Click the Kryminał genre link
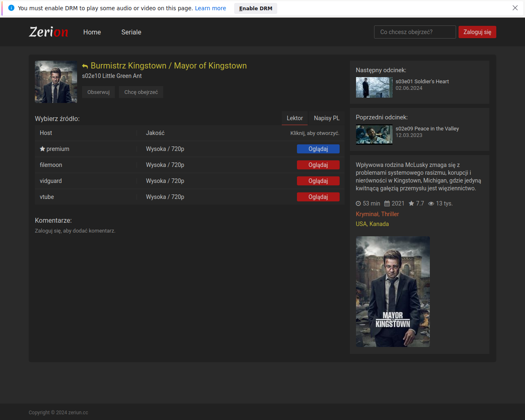The image size is (525, 420). (367, 214)
